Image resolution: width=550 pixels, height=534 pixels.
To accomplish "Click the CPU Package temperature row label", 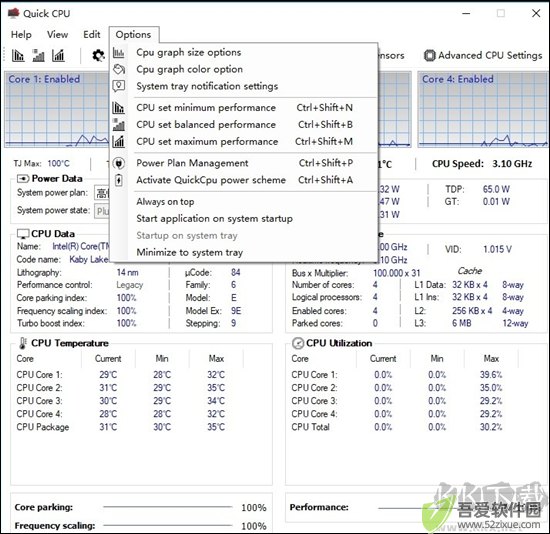I will tap(43, 427).
